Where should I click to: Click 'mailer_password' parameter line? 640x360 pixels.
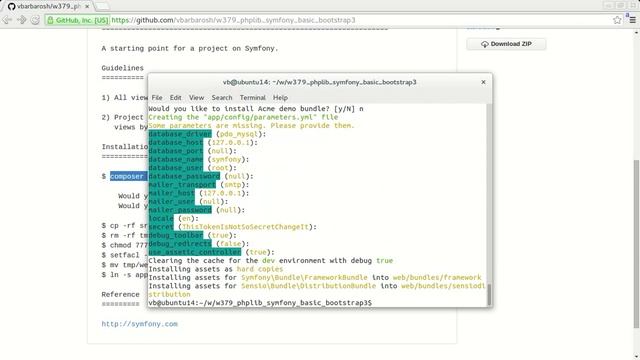tap(197, 210)
